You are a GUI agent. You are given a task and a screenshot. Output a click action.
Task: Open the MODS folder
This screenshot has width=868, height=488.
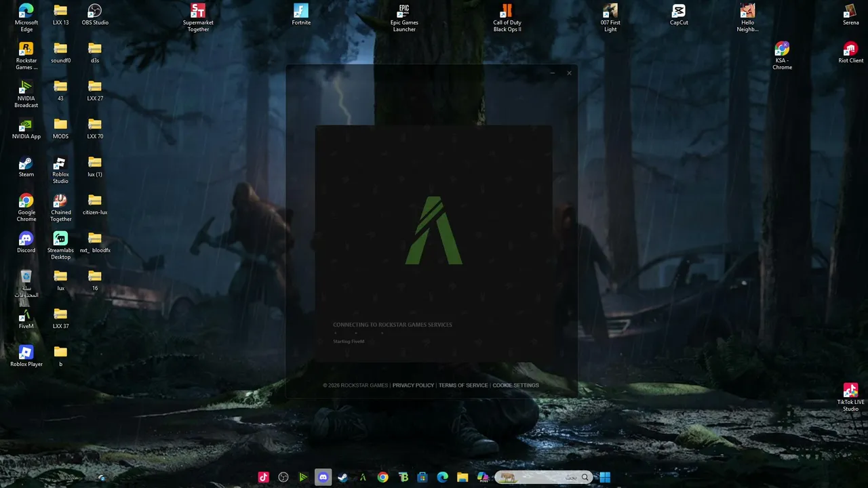[x=60, y=129]
